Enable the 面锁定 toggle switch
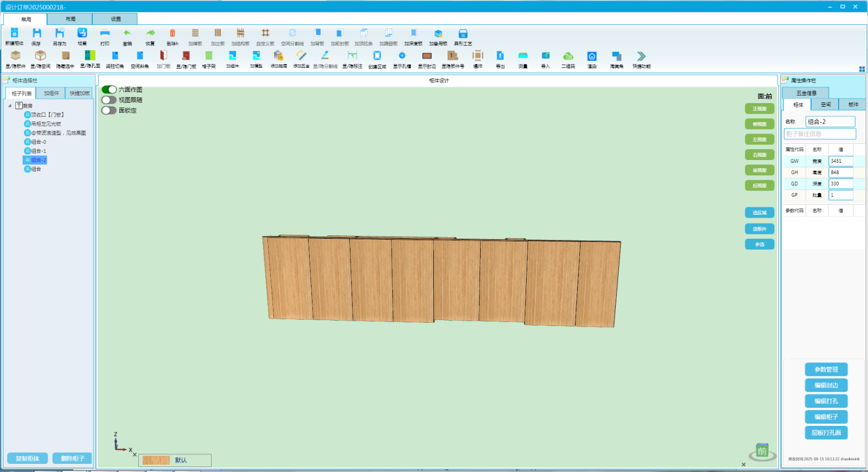Screen dimensions: 868x472 (x=109, y=110)
